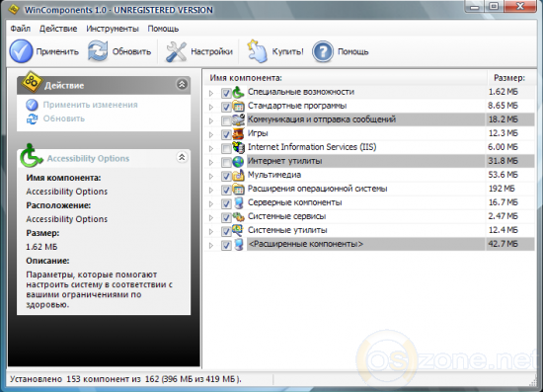
Task: Uncheck Стандартные программы checkbox
Action: coord(226,107)
